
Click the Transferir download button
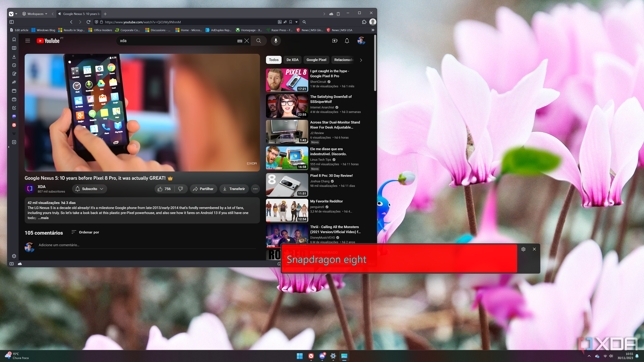[234, 189]
